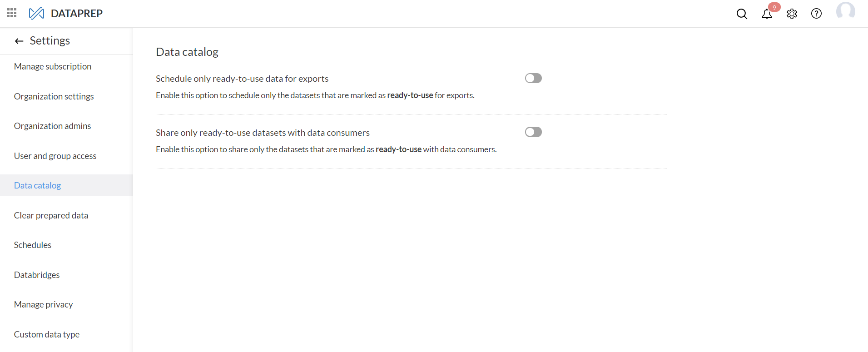This screenshot has width=868, height=352.
Task: Select the Data catalog sidebar item
Action: pos(37,185)
